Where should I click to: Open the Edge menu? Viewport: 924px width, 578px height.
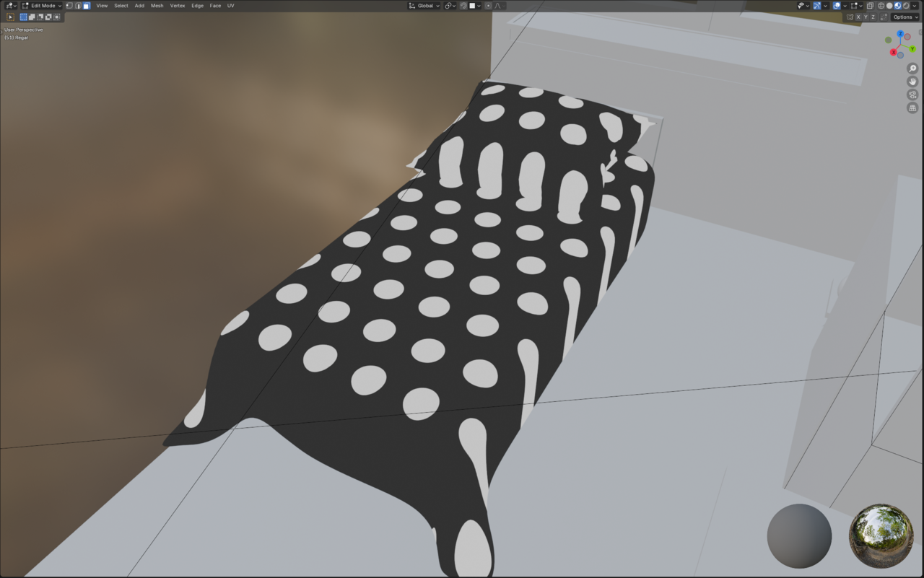click(197, 6)
